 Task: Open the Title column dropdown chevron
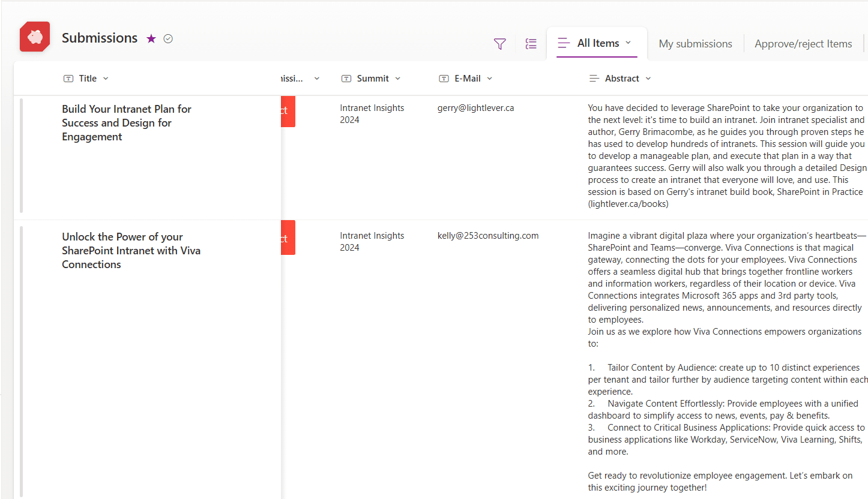(106, 79)
